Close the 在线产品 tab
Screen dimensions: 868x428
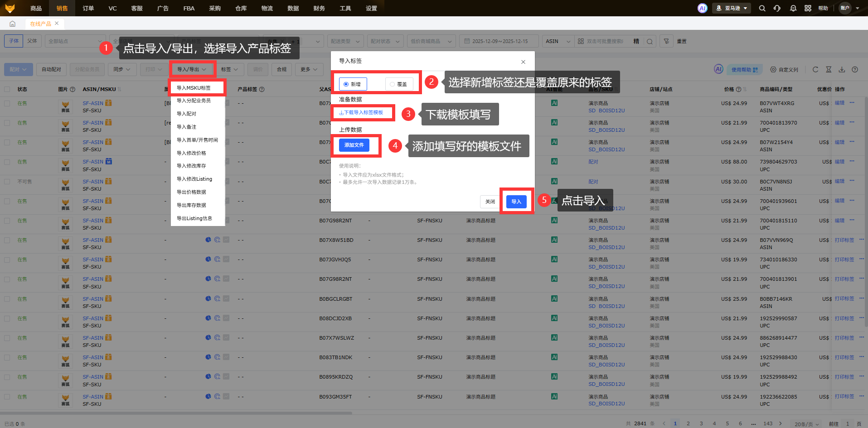(x=57, y=23)
